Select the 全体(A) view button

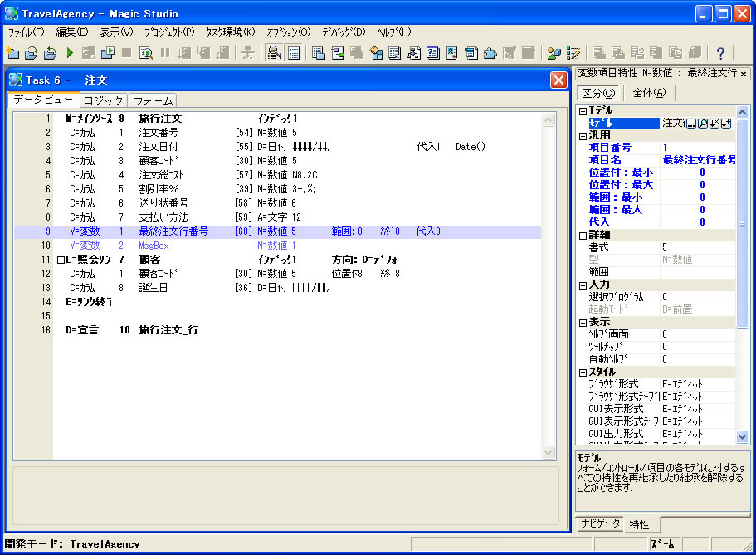(x=649, y=93)
